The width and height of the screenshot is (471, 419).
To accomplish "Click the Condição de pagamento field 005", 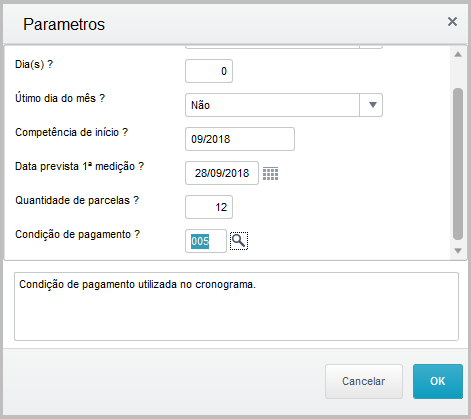I will pyautogui.click(x=206, y=241).
